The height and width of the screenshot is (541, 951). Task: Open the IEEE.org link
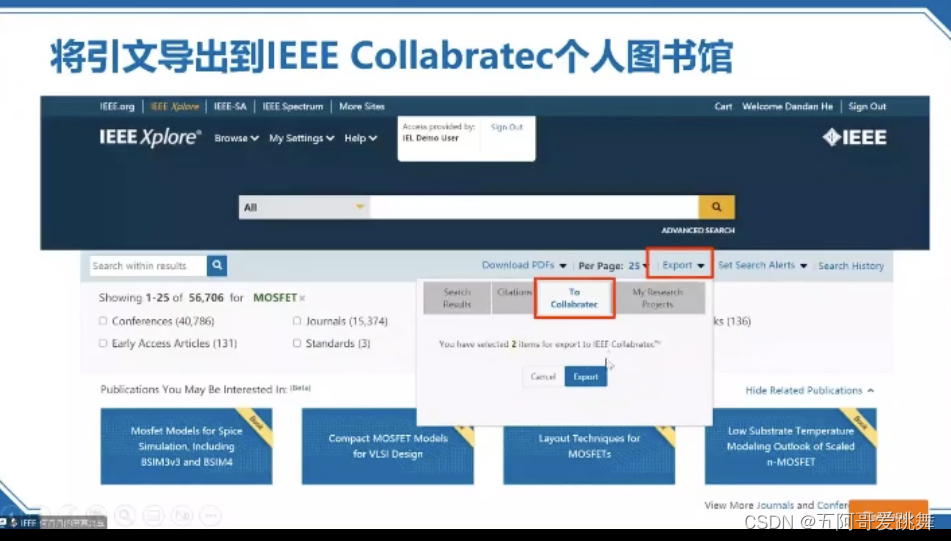click(117, 107)
